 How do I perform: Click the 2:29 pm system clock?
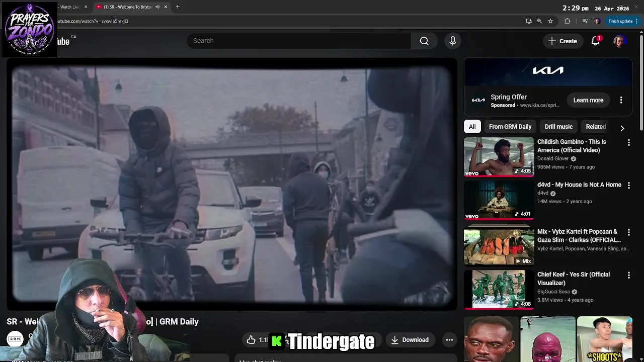coord(575,8)
